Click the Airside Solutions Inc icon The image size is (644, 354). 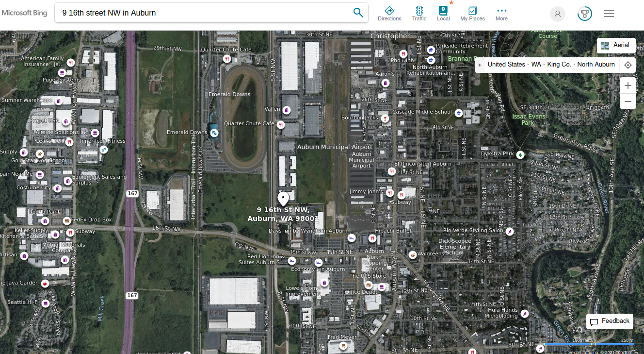click(95, 133)
